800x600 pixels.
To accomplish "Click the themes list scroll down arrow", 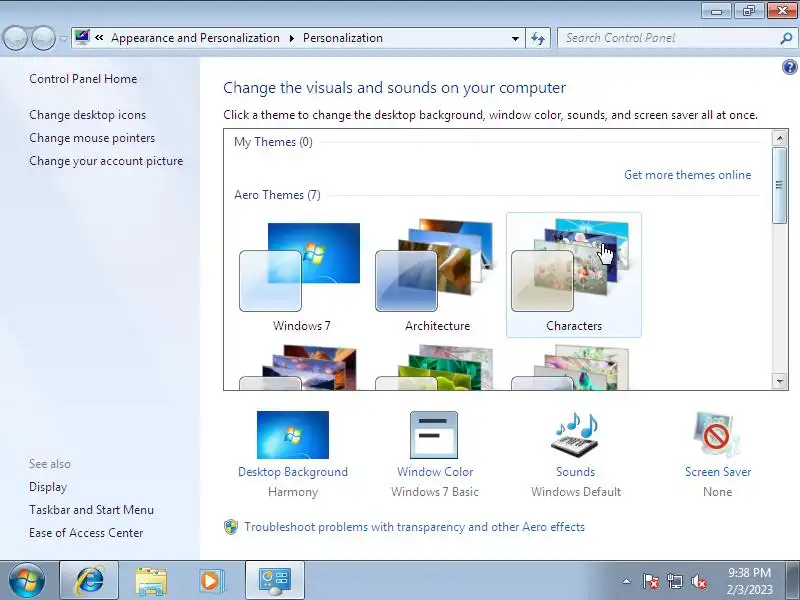I will 779,381.
